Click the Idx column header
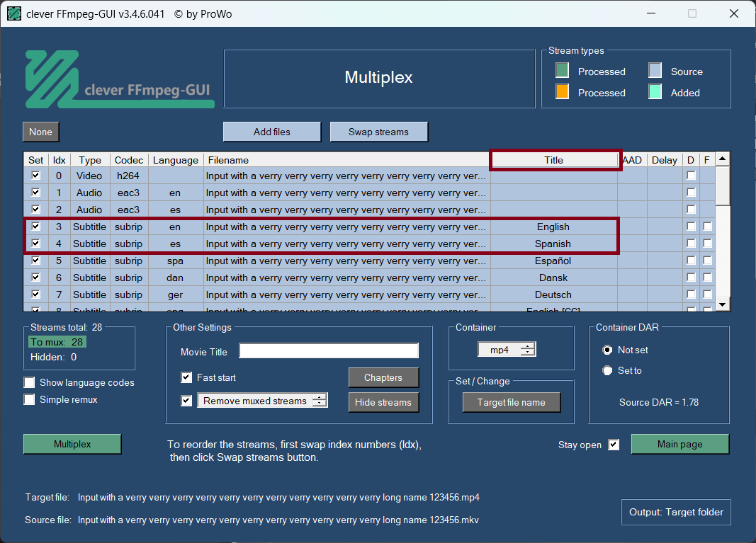The height and width of the screenshot is (543, 756). 60,160
